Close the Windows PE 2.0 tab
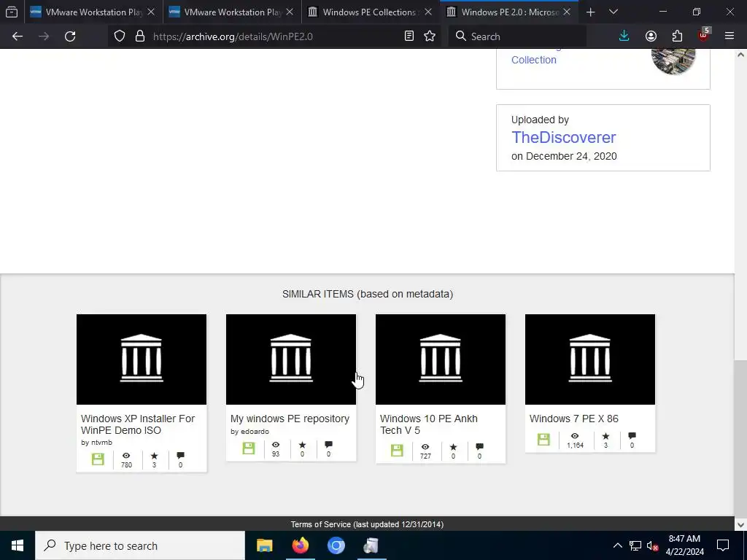 567,12
